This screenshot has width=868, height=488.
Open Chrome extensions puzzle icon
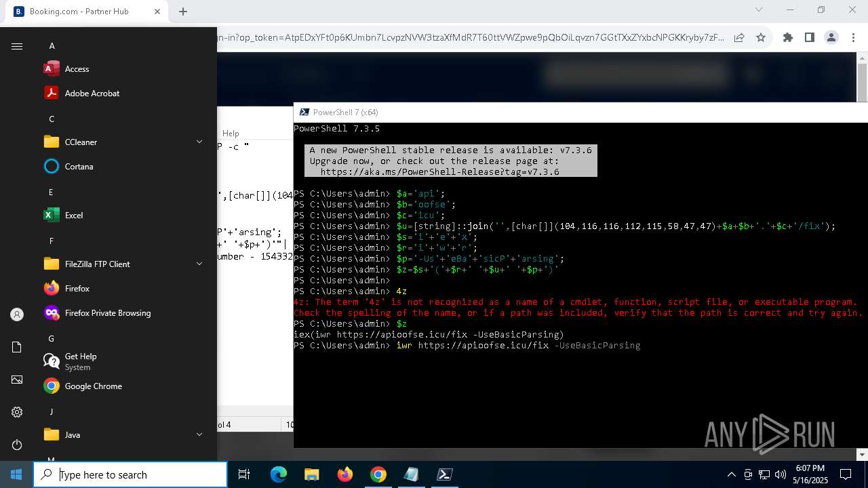[x=788, y=38]
